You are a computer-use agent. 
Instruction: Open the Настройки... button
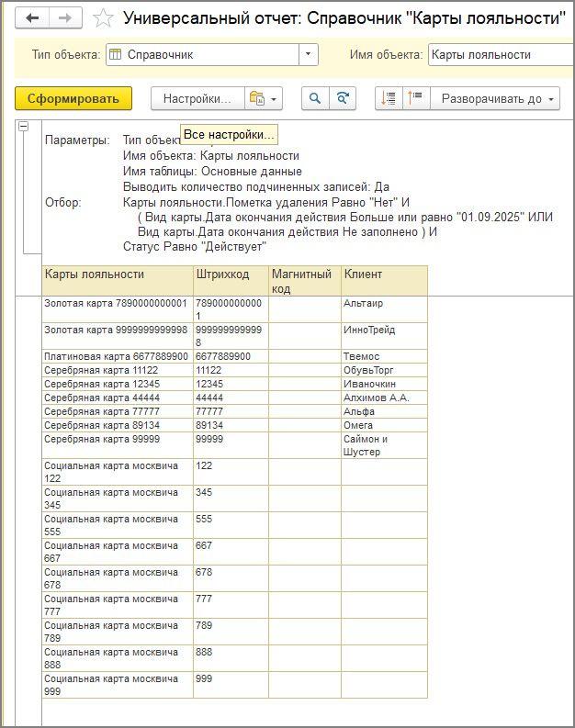(197, 98)
